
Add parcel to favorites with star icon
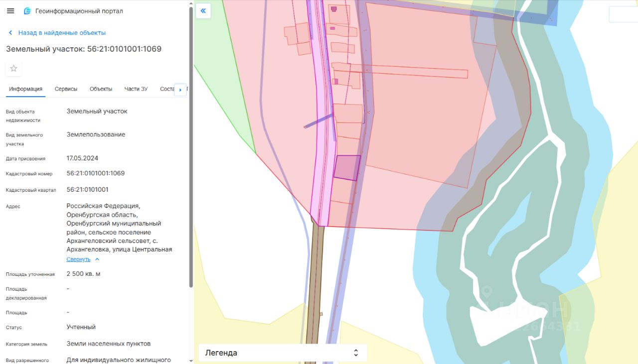point(13,68)
